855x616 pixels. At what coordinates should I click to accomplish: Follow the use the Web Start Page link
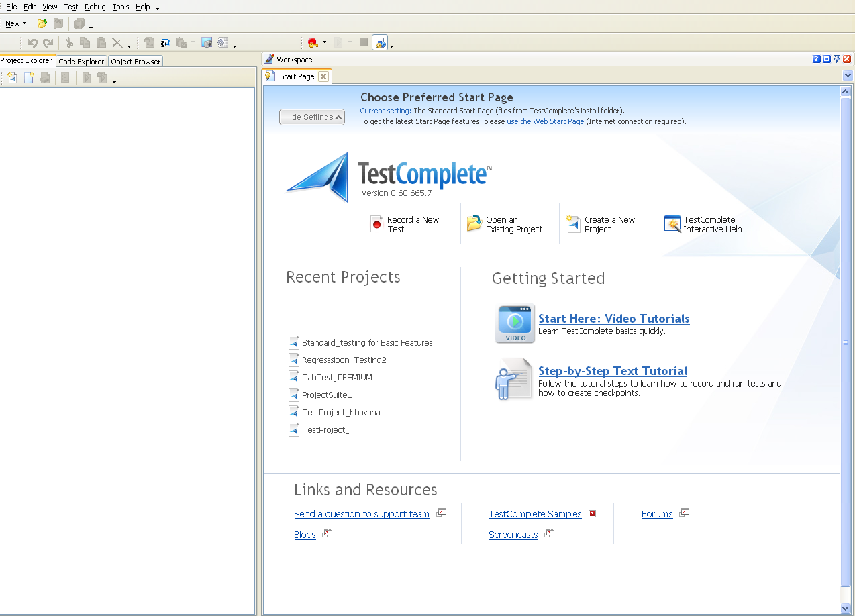(545, 121)
